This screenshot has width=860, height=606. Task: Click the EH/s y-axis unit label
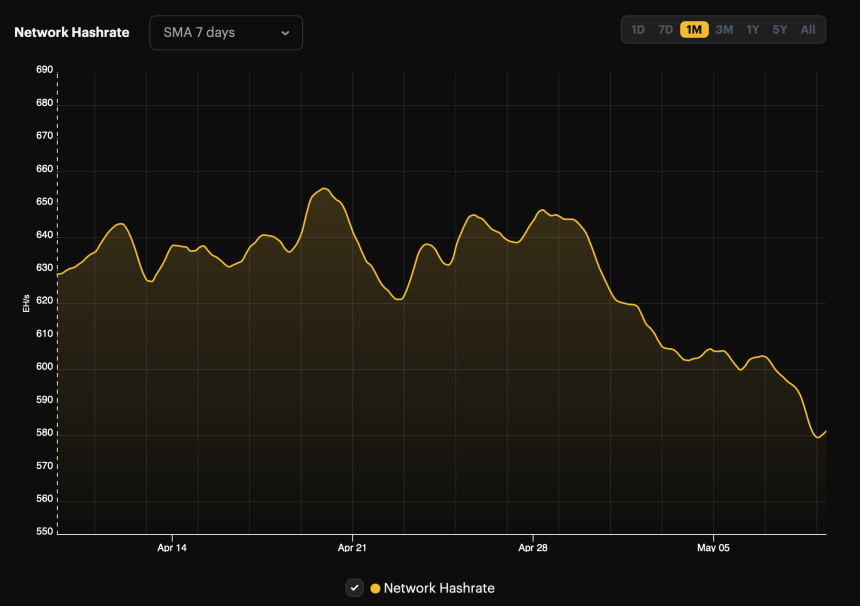tap(26, 303)
